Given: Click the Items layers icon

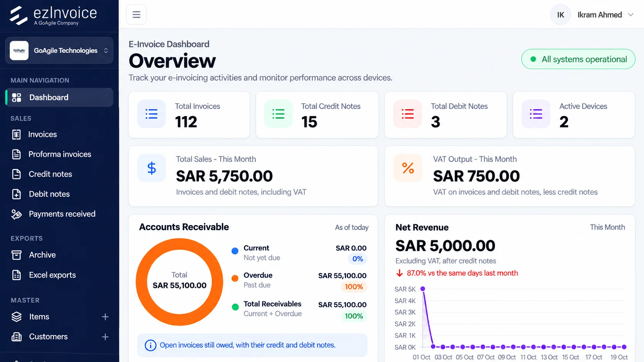Looking at the screenshot, I should pos(17,317).
